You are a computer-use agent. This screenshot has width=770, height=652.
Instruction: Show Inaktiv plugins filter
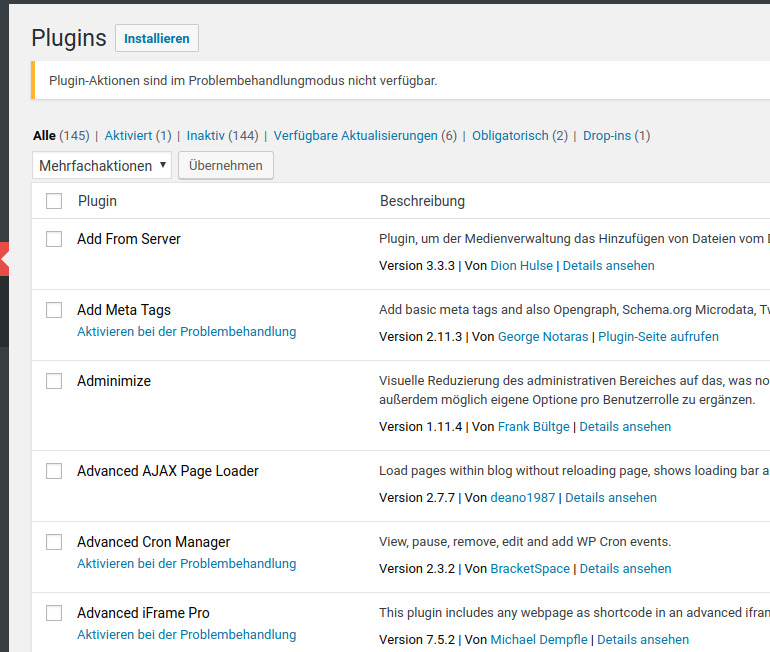coord(205,136)
